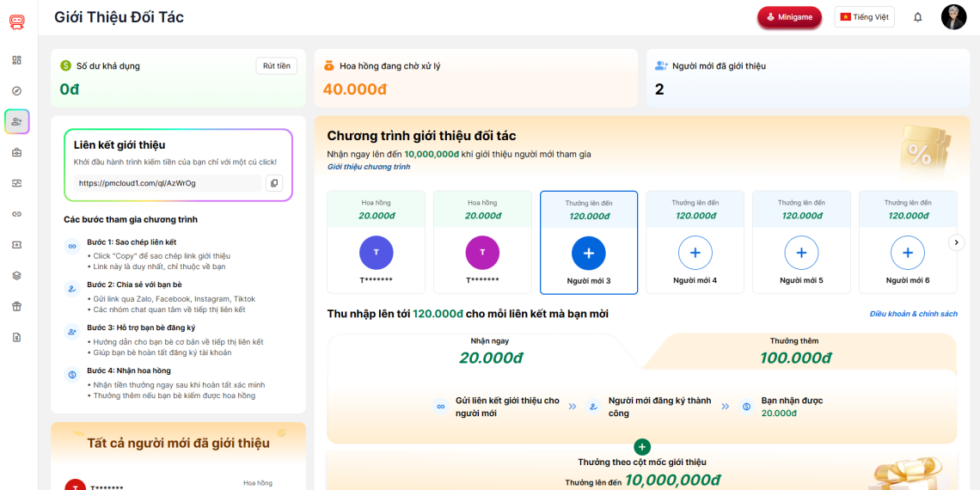
Task: Click the compass explore icon in sidebar
Action: pos(17,91)
